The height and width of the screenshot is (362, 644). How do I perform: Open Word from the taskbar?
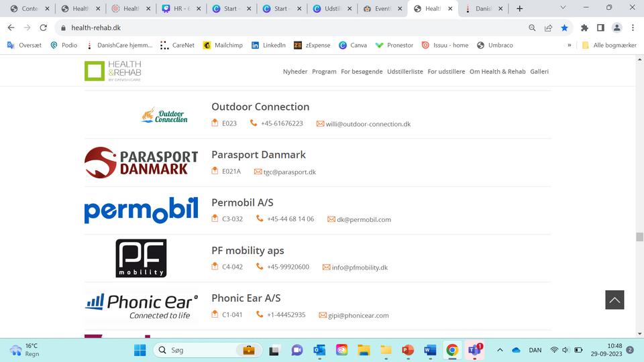pyautogui.click(x=430, y=350)
